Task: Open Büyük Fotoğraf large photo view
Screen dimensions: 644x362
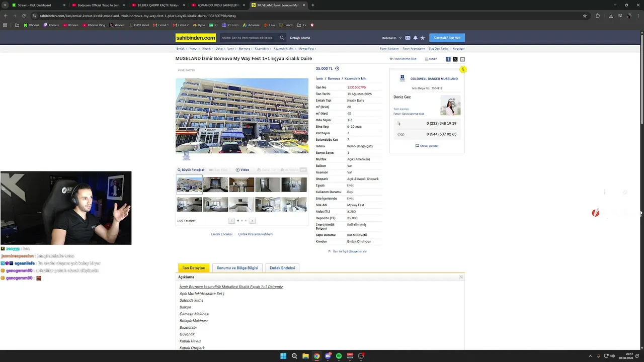Action: point(191,170)
